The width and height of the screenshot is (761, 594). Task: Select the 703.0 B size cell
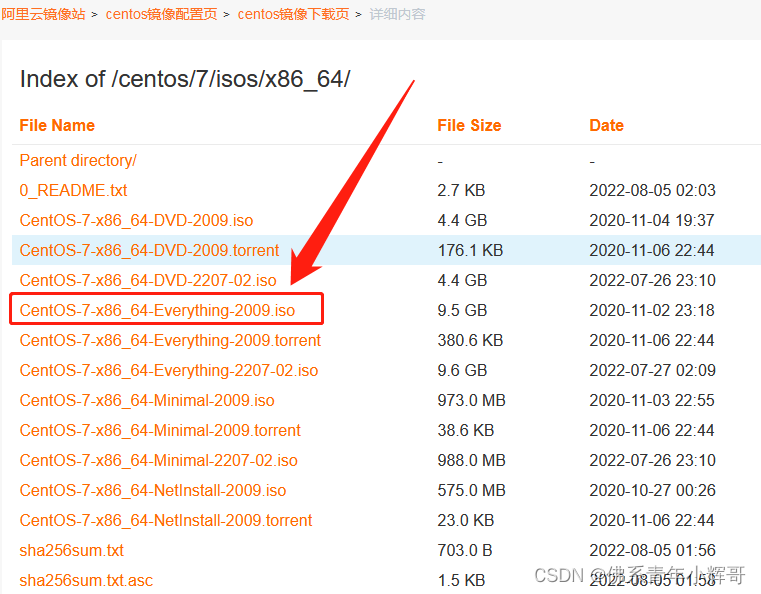pos(465,551)
